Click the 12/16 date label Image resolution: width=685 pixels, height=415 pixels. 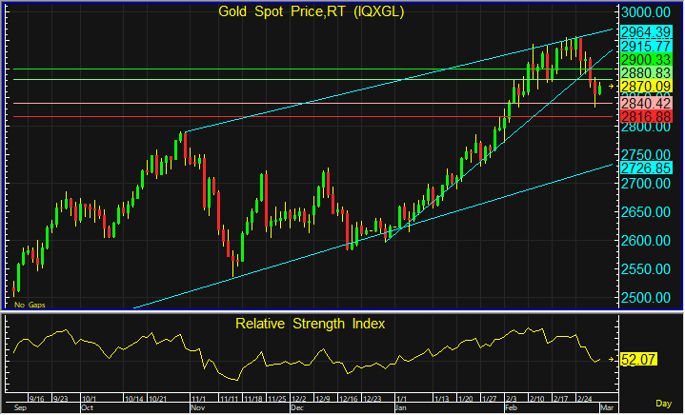pyautogui.click(x=349, y=399)
